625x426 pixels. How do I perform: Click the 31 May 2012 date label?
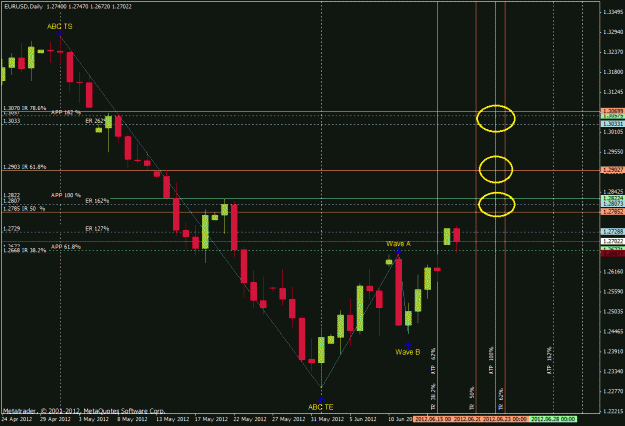point(327,419)
